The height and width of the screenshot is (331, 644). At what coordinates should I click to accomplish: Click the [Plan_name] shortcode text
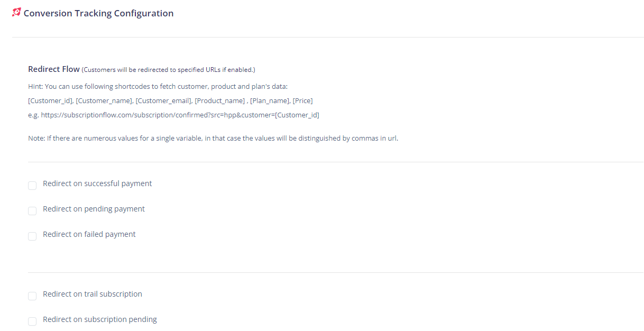coord(269,100)
